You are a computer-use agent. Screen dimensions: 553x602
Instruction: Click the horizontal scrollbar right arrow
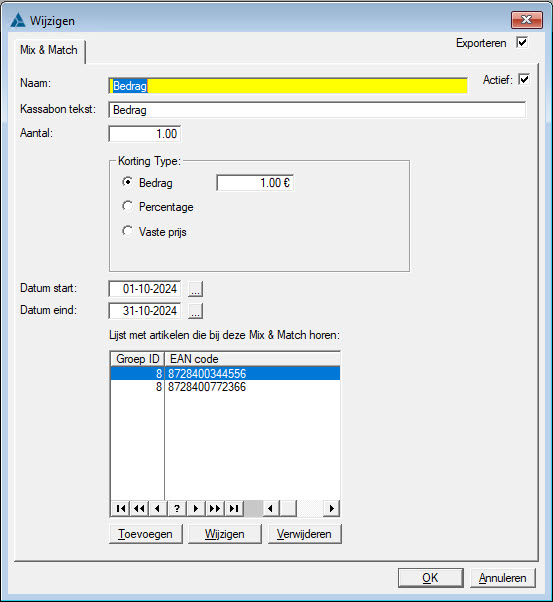(x=331, y=509)
